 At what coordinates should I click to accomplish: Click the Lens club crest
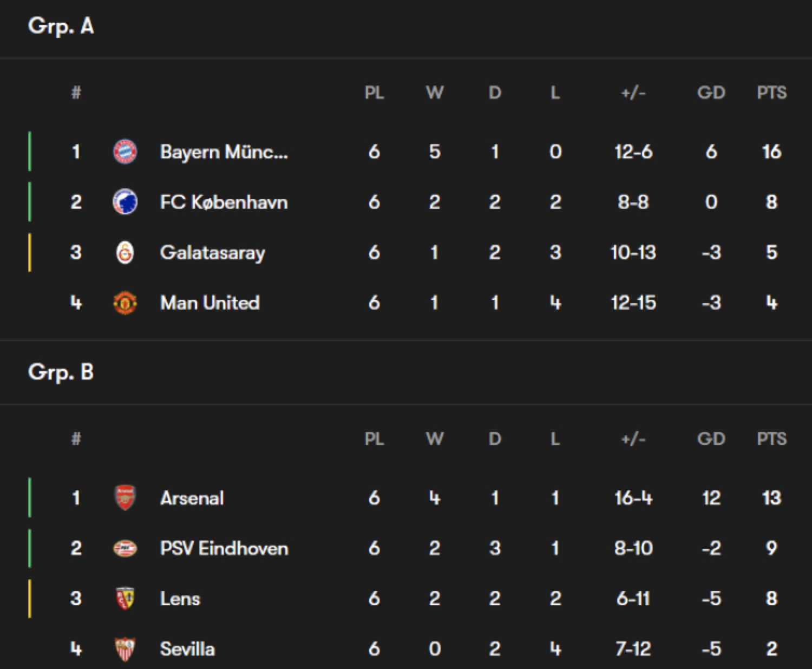point(125,599)
